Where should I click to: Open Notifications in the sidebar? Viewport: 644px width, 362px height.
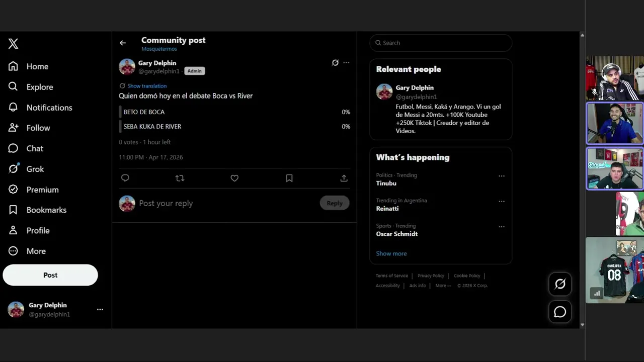click(40, 108)
